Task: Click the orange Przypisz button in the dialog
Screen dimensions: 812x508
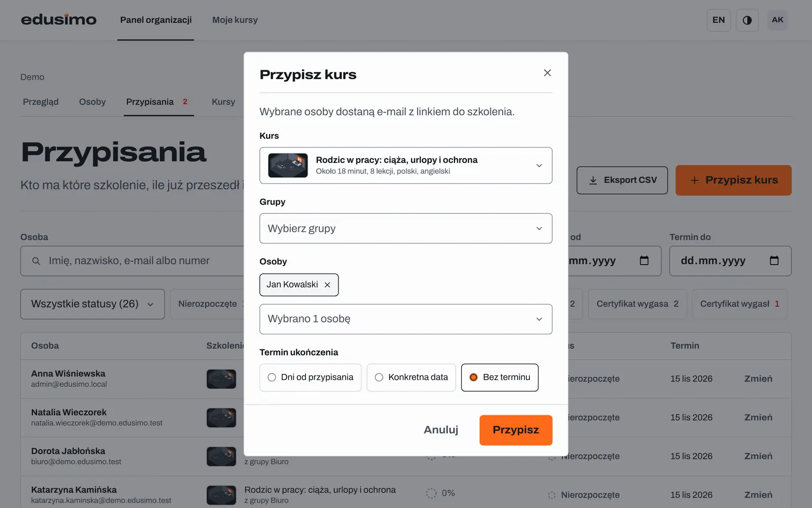Action: coord(516,430)
